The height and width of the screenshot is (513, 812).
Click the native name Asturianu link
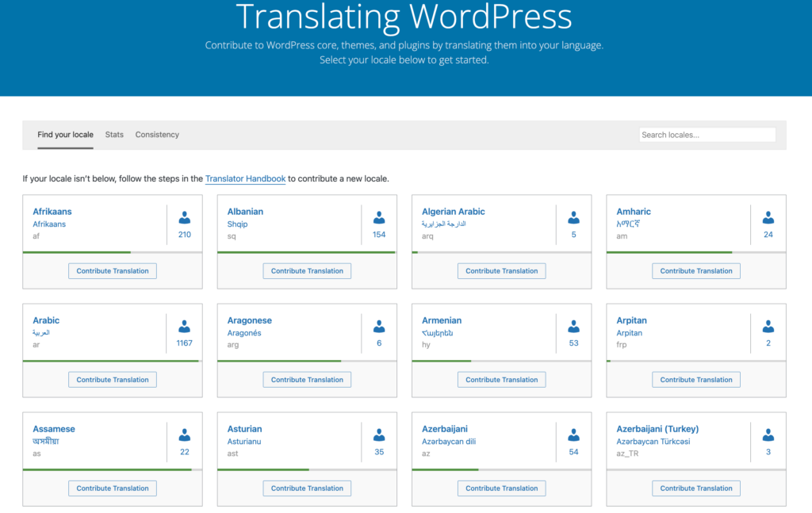pyautogui.click(x=244, y=442)
